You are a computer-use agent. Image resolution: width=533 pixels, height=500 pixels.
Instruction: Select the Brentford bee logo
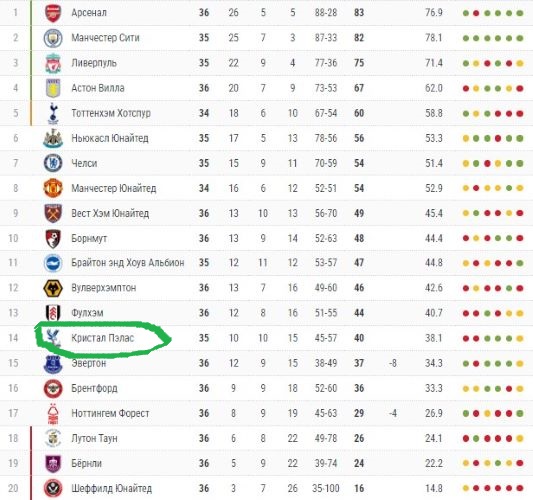tap(53, 388)
